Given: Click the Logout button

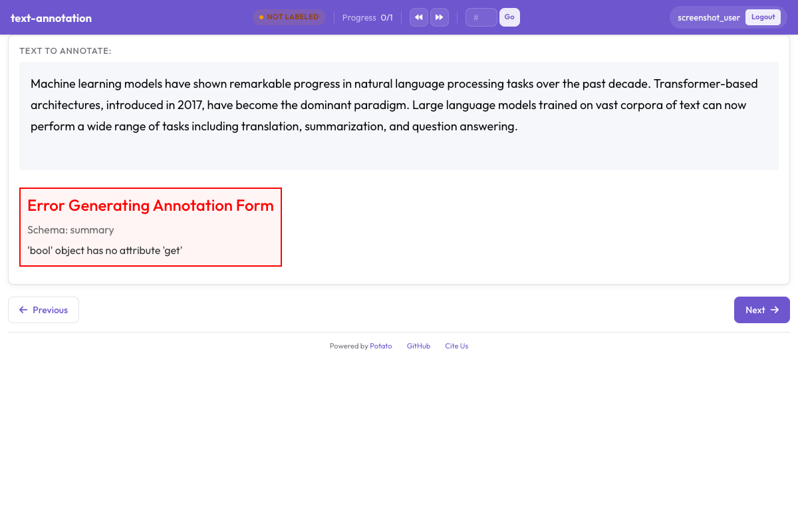Looking at the screenshot, I should (x=763, y=17).
